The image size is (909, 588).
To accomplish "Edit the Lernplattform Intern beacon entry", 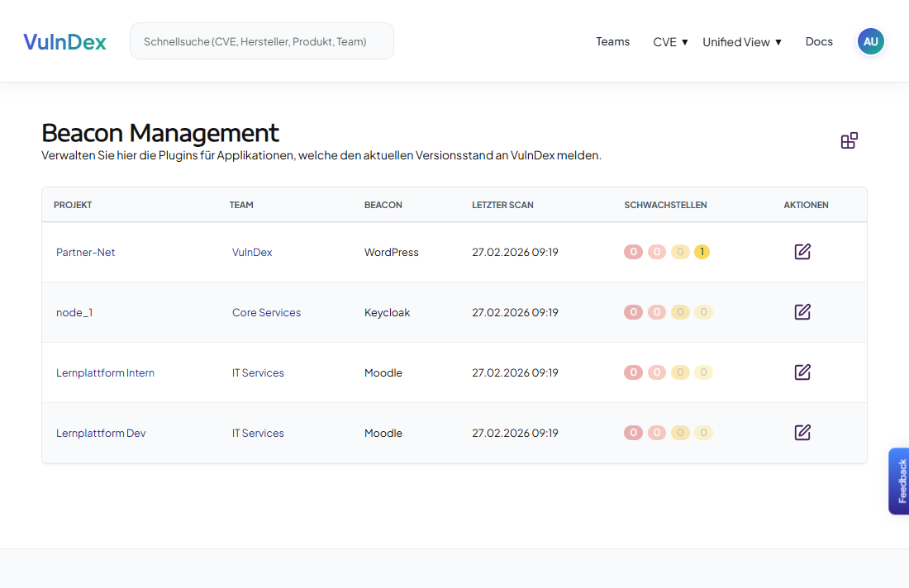I will pyautogui.click(x=802, y=372).
